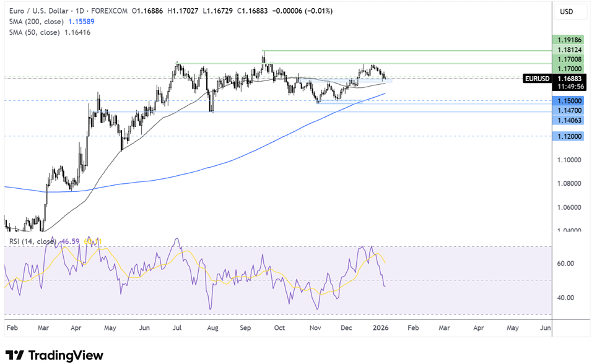Select the 1.14063 support level label
The height and width of the screenshot is (364, 597).
(568, 120)
